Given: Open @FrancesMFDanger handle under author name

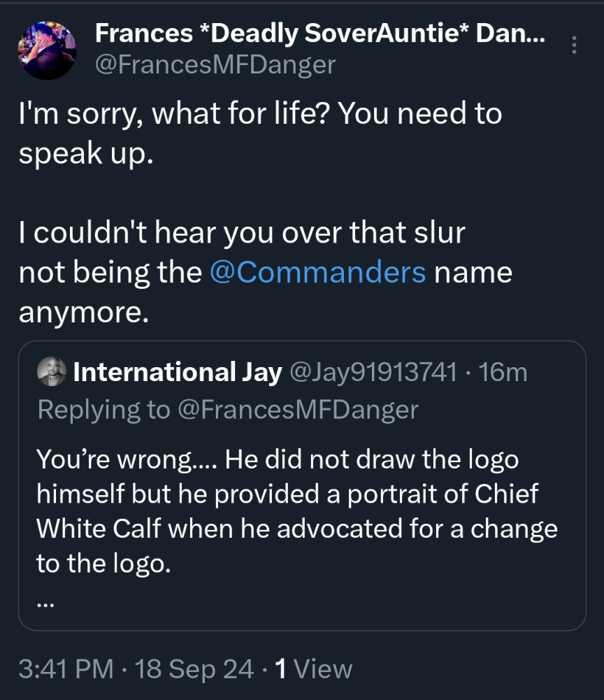Looking at the screenshot, I should (x=215, y=65).
